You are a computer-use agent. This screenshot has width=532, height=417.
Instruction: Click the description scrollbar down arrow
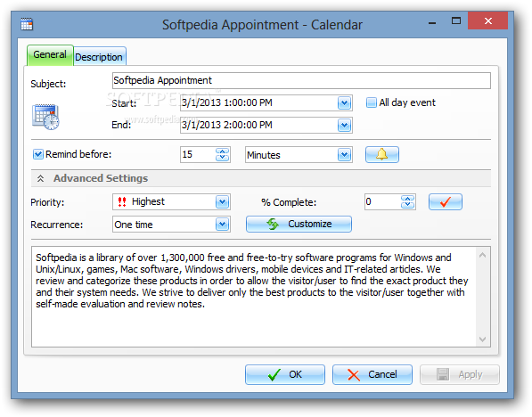482,339
